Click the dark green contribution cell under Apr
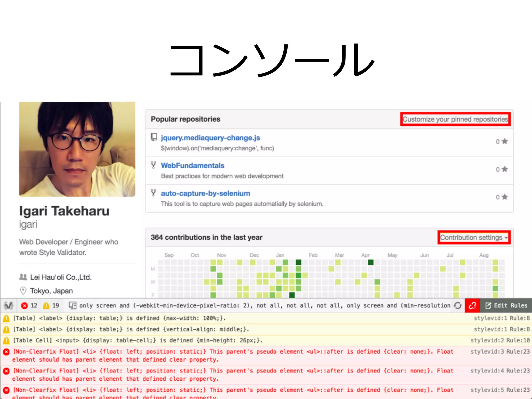This screenshot has width=532, height=399. point(371,262)
